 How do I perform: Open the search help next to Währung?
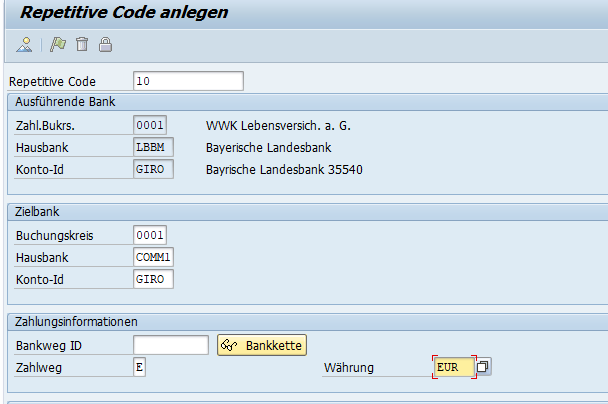click(x=484, y=367)
